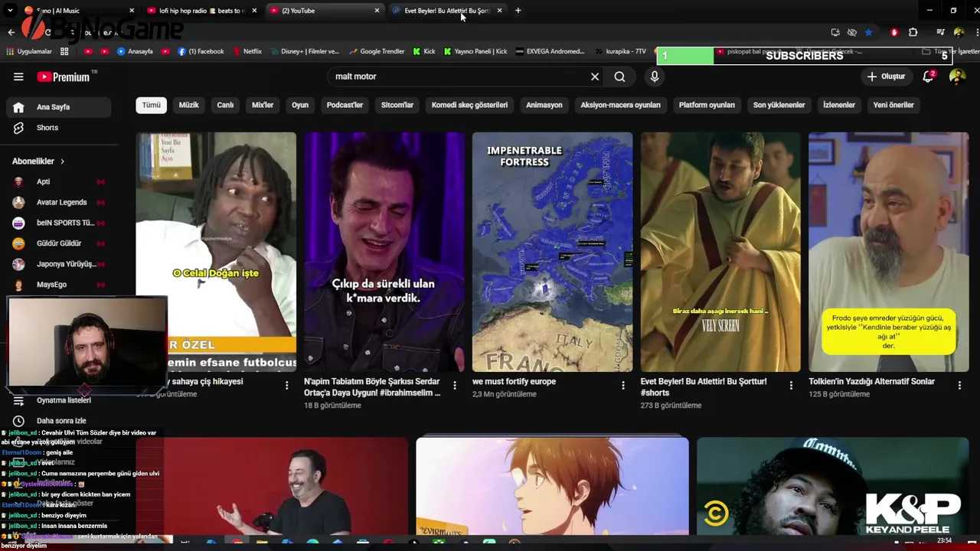980x551 pixels.
Task: Open the beIN SPORTS channel subscription
Action: point(59,223)
